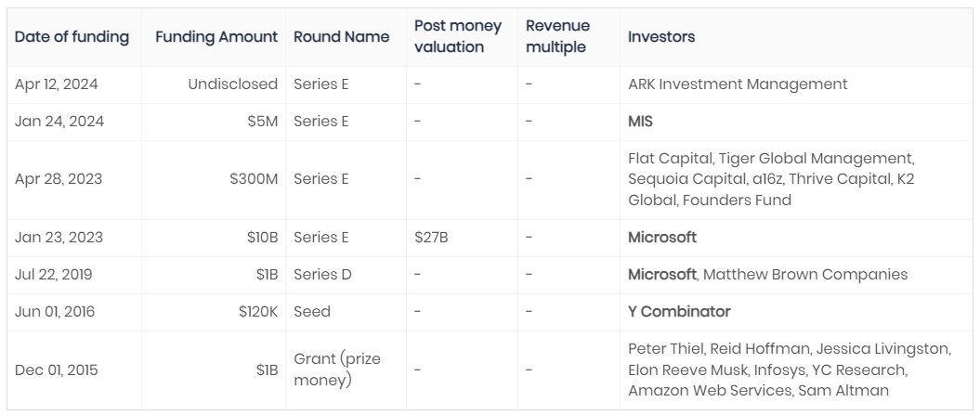Click the "Post money valuation" header
This screenshot has width=980, height=415.
pos(458,36)
